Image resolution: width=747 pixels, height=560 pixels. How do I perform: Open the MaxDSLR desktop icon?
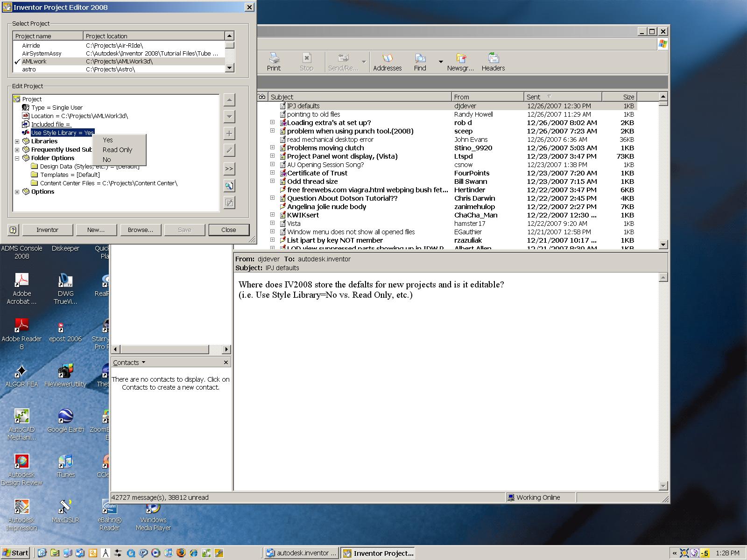point(65,511)
